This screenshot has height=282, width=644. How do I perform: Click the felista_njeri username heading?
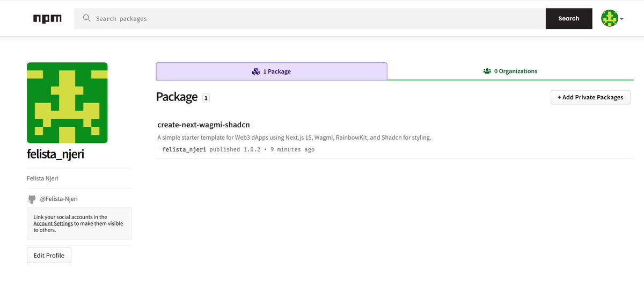tap(55, 155)
